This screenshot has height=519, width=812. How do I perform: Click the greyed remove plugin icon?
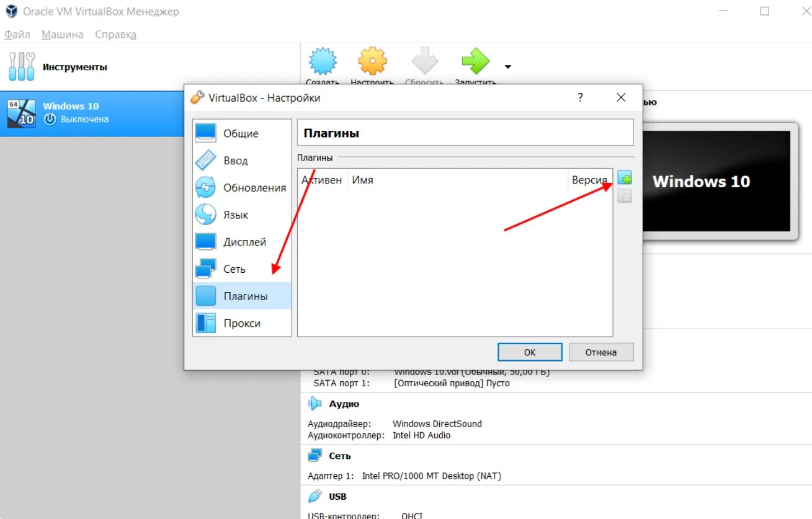coord(625,197)
